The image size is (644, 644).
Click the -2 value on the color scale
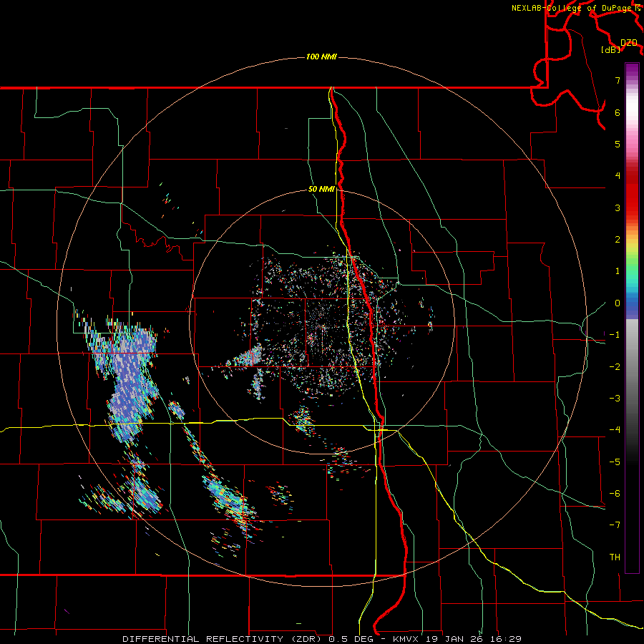pyautogui.click(x=615, y=367)
